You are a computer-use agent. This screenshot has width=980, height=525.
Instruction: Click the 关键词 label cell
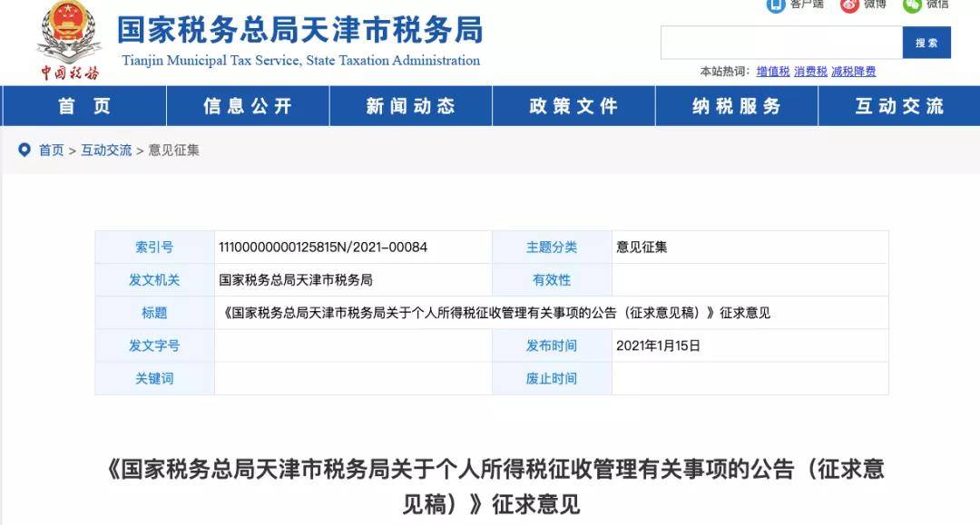[x=154, y=378]
